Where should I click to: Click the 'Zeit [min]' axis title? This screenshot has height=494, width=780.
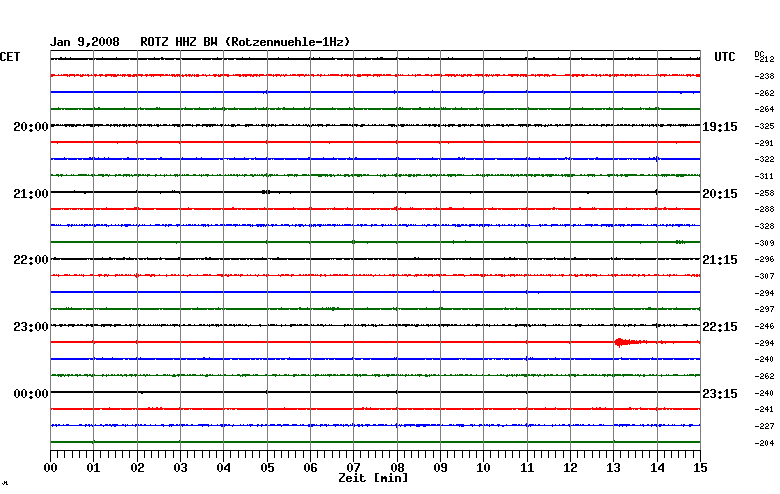[373, 479]
